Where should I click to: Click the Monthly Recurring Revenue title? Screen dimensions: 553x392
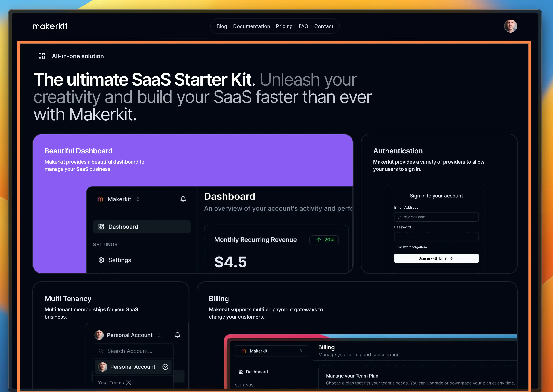coord(255,240)
